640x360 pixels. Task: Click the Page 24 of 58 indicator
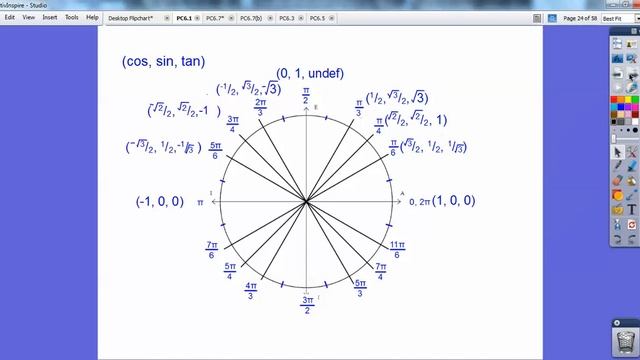tap(580, 19)
